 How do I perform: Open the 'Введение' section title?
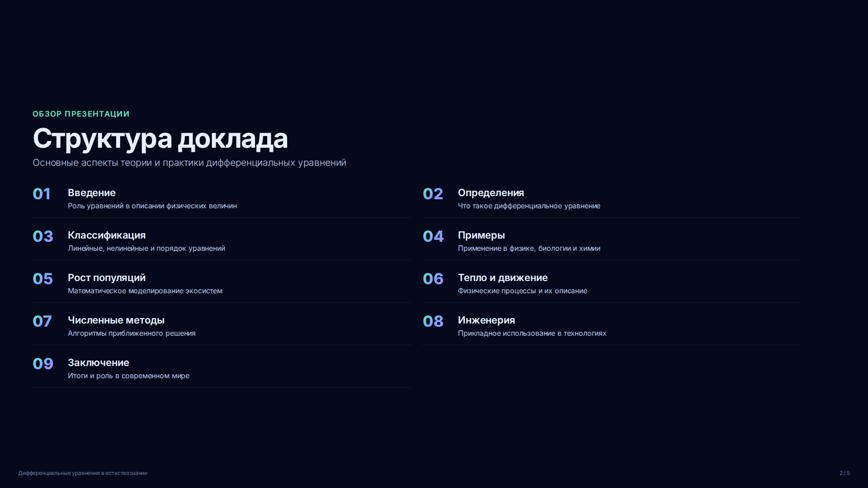(92, 193)
